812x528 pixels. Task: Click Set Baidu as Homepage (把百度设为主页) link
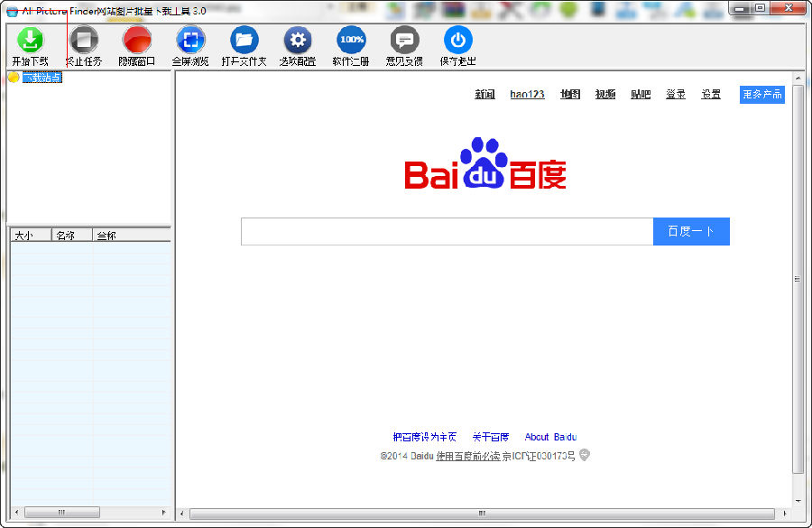(x=425, y=437)
